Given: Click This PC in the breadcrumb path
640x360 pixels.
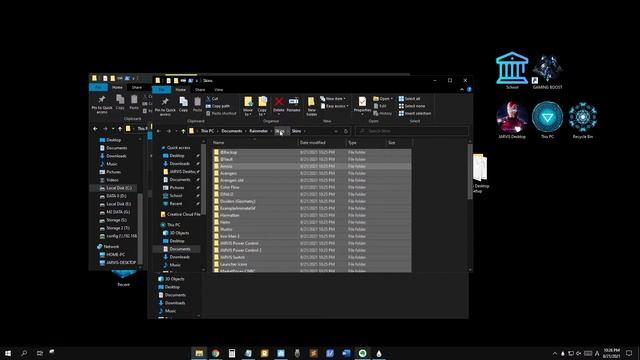Looking at the screenshot, I should point(207,131).
